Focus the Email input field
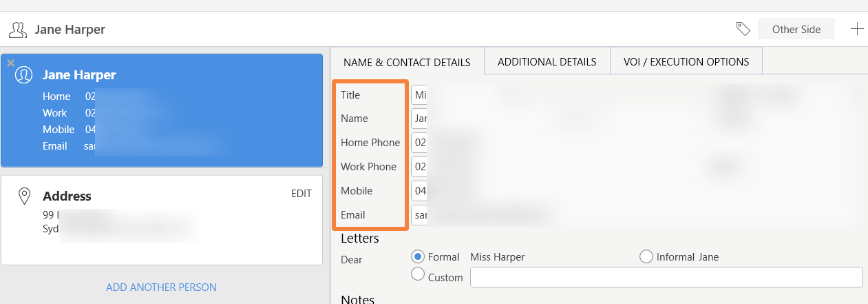 (419, 215)
